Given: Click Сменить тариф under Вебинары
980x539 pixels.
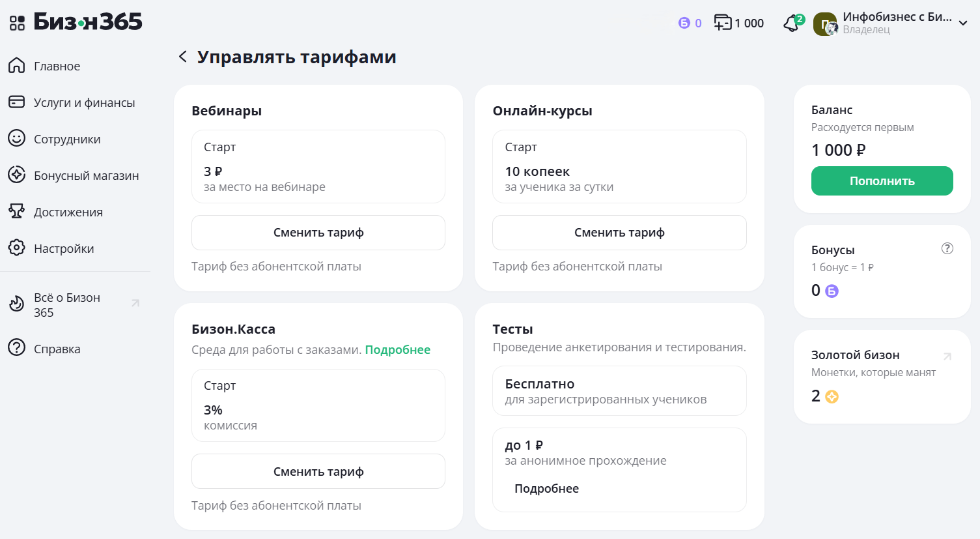Looking at the screenshot, I should tap(318, 233).
